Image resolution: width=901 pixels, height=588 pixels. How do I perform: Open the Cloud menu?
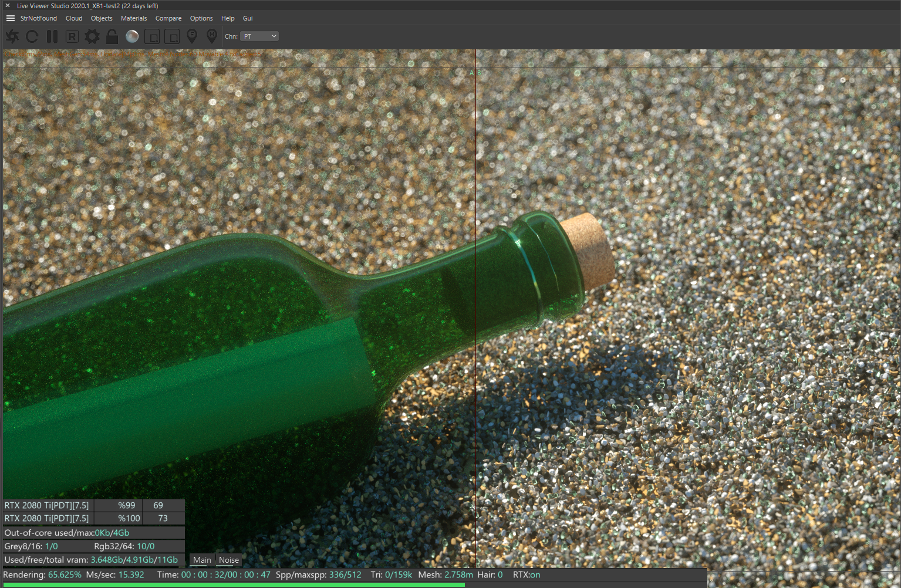click(74, 18)
